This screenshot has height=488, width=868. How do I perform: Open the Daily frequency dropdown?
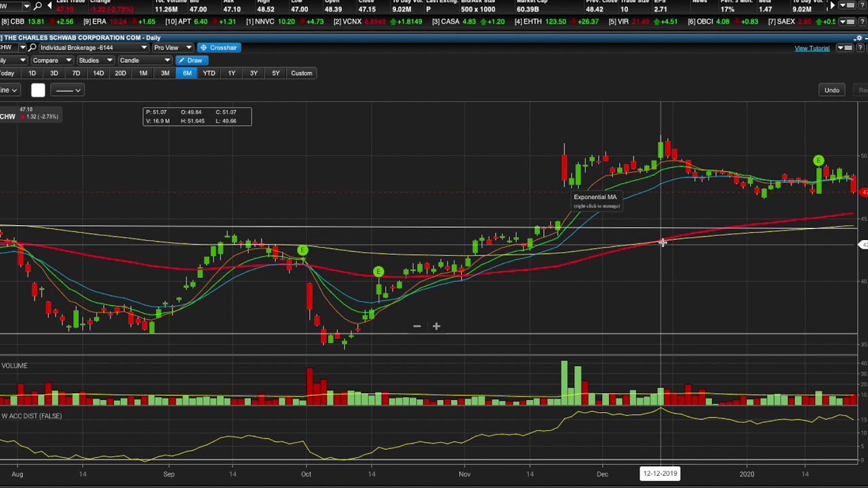click(x=13, y=60)
